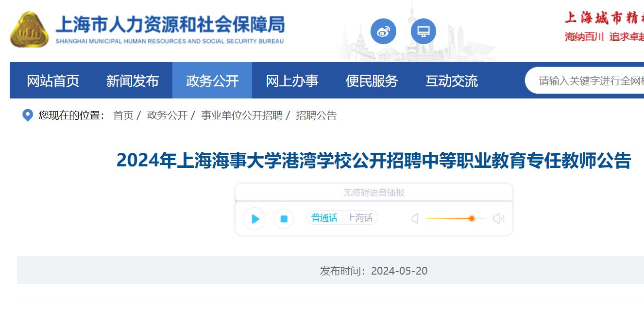
Task: Open the 新闻发布 navigation menu
Action: coord(133,81)
